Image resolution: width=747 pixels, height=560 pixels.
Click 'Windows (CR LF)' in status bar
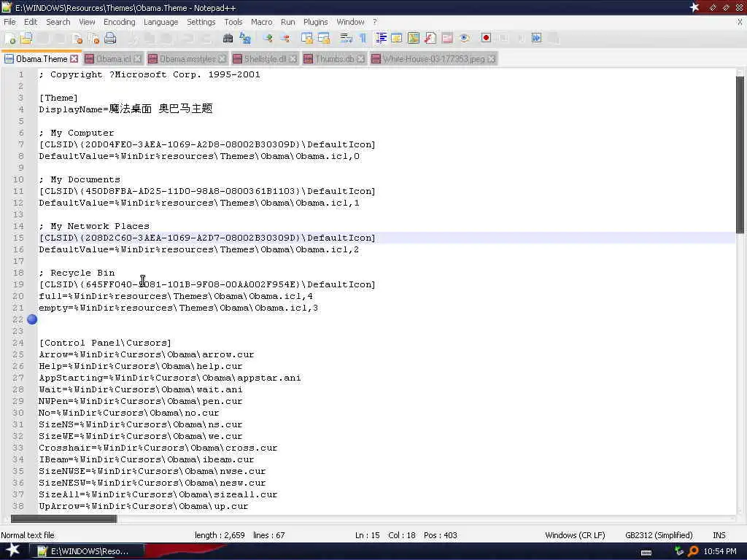click(575, 535)
